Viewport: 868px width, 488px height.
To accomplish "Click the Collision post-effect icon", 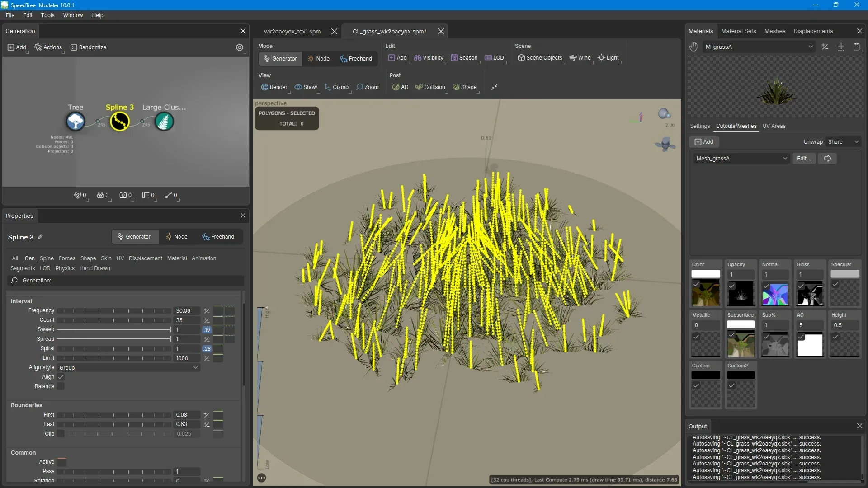I will tap(430, 87).
